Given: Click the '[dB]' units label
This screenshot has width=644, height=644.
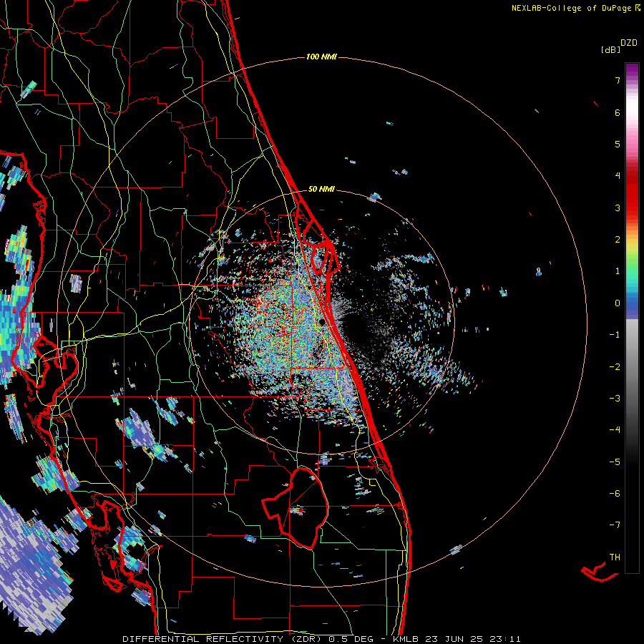Looking at the screenshot, I should 610,49.
